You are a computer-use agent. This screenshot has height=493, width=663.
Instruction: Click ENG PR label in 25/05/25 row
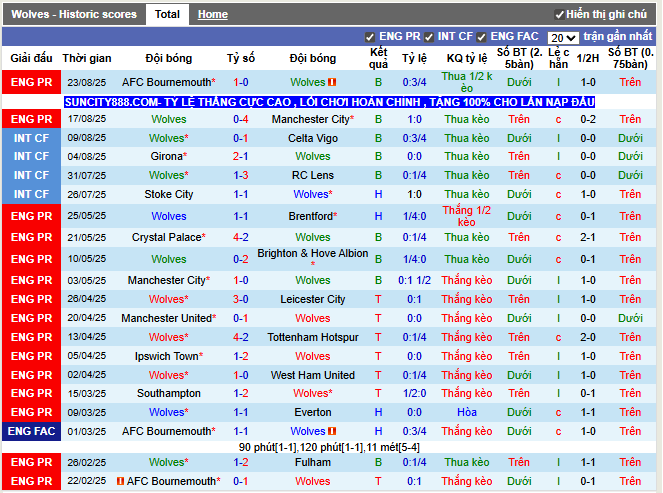31,216
